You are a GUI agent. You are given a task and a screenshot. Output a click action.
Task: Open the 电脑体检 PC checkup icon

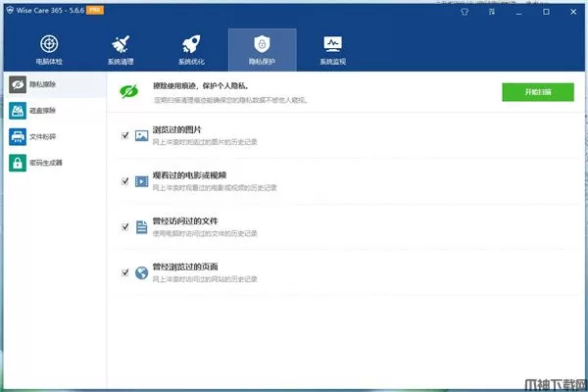click(x=49, y=44)
